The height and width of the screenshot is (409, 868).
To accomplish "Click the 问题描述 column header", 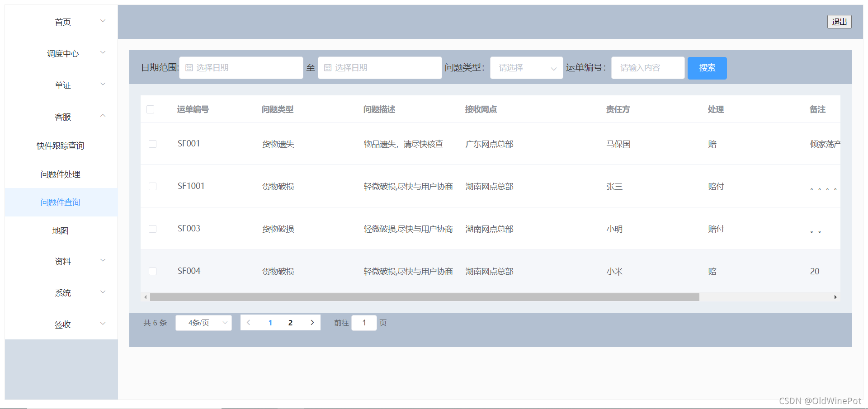I will (x=379, y=109).
